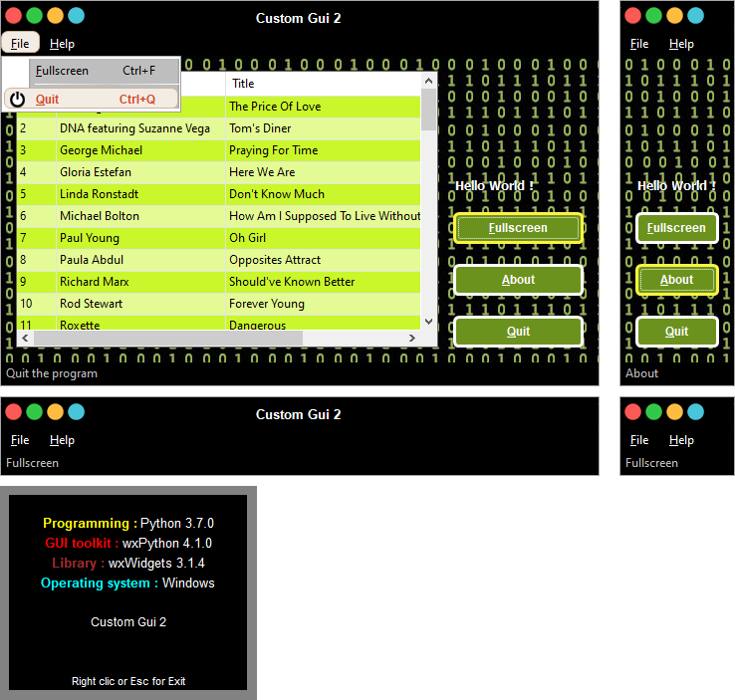
Task: Click the blue circle in the top-left window title bar
Action: pos(76,16)
